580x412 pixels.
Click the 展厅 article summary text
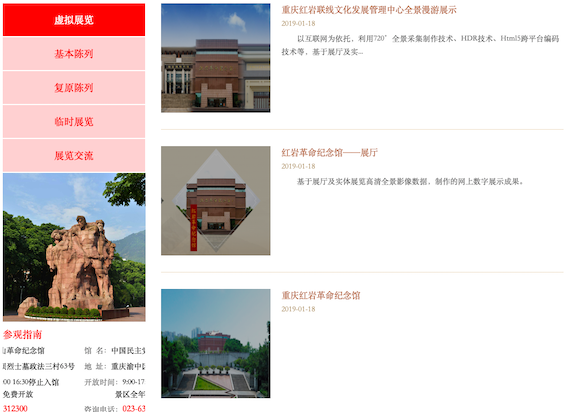pos(410,182)
